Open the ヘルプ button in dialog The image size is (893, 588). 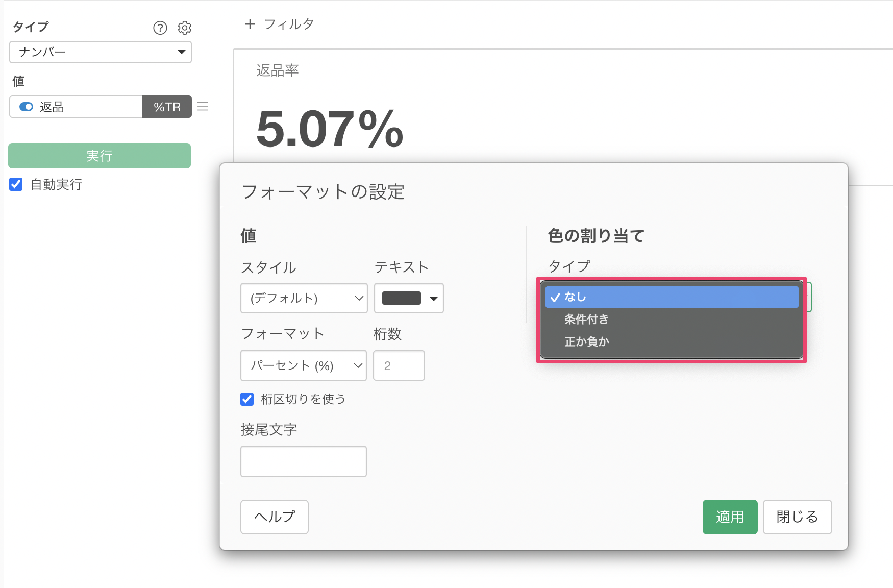275,517
